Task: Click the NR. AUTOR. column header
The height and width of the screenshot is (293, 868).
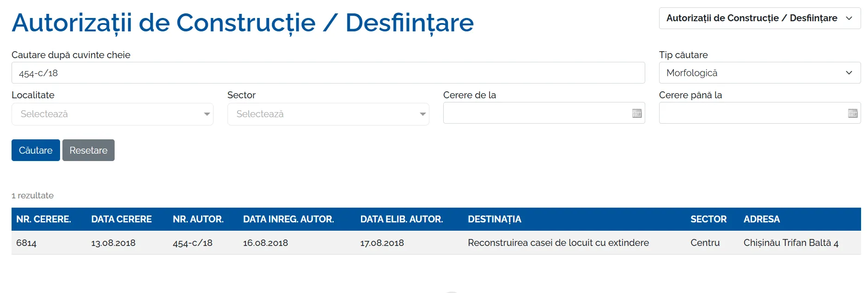Action: pyautogui.click(x=198, y=219)
